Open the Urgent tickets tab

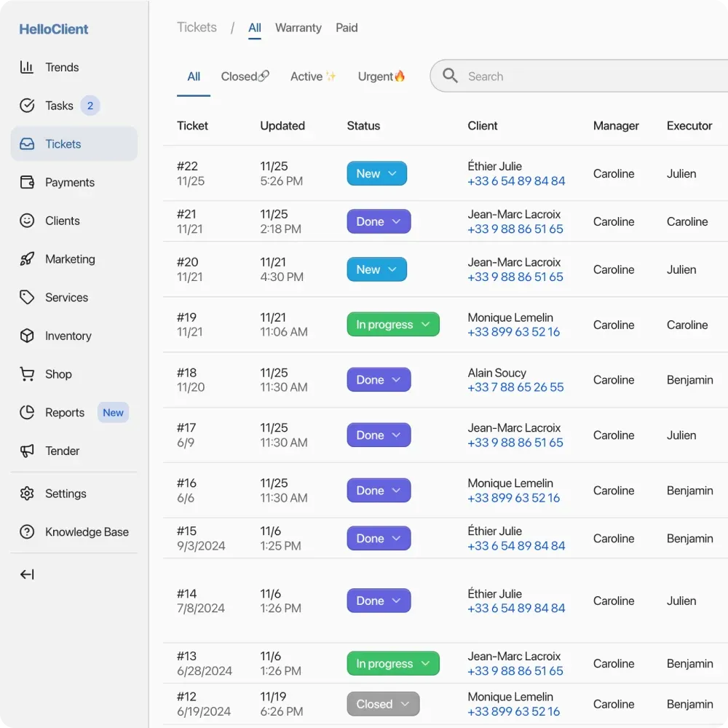381,76
